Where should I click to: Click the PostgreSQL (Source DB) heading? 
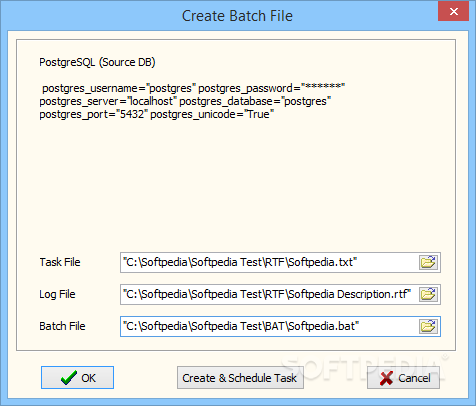[97, 62]
